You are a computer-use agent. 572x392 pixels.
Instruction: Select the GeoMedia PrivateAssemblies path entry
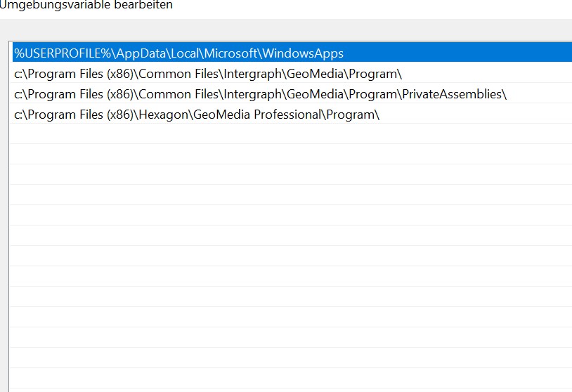point(260,94)
